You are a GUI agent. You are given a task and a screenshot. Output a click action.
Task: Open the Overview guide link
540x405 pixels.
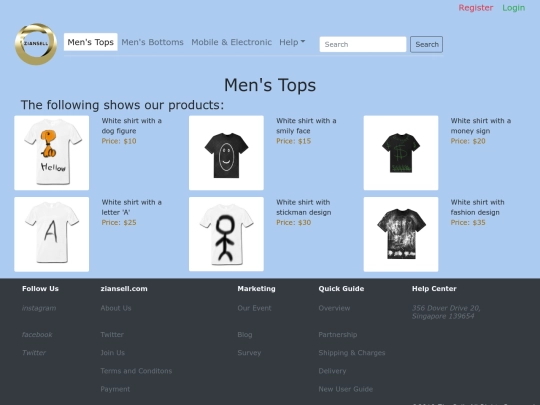click(x=334, y=308)
